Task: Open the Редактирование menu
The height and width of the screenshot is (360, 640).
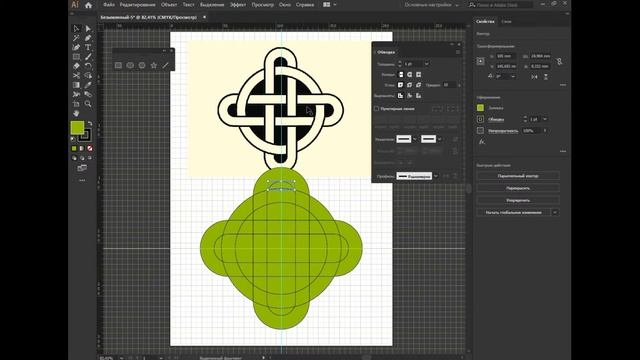Action: coord(138,5)
